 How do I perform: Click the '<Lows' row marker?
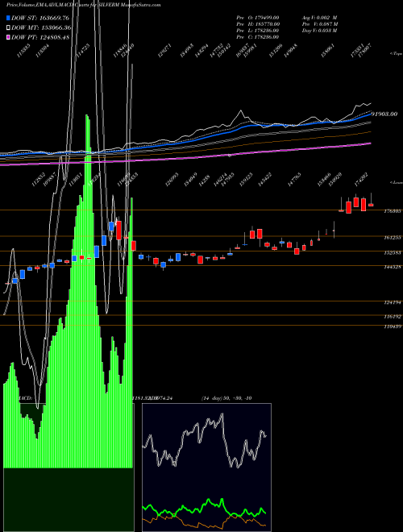click(396, 182)
